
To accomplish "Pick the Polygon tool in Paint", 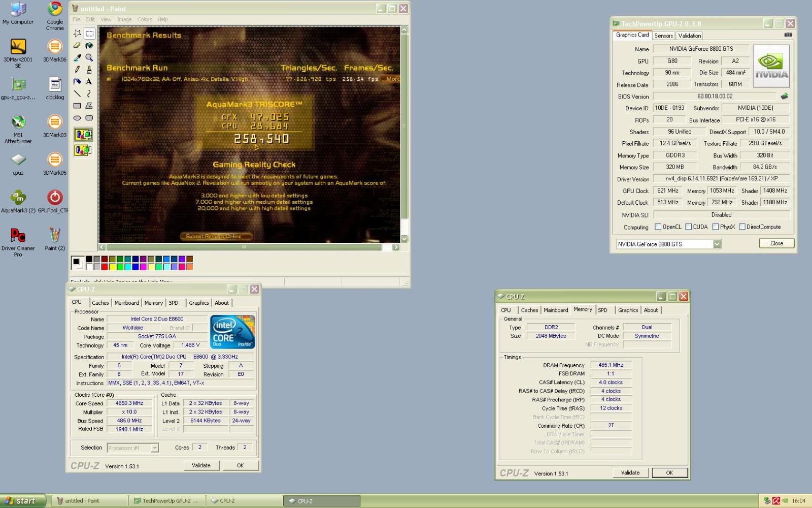I will (89, 106).
